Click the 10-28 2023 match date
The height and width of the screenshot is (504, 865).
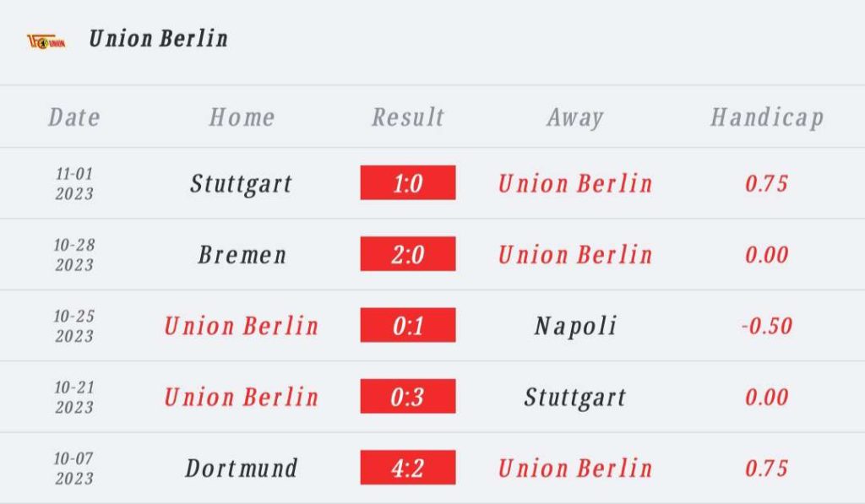(74, 255)
